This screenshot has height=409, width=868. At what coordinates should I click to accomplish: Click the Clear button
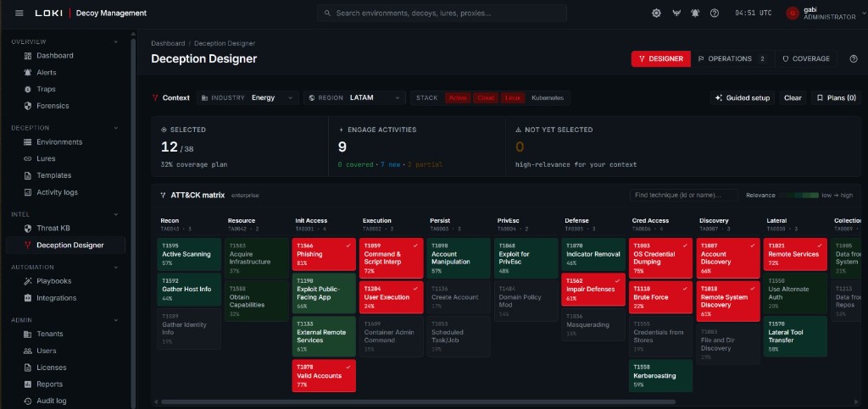pyautogui.click(x=793, y=98)
